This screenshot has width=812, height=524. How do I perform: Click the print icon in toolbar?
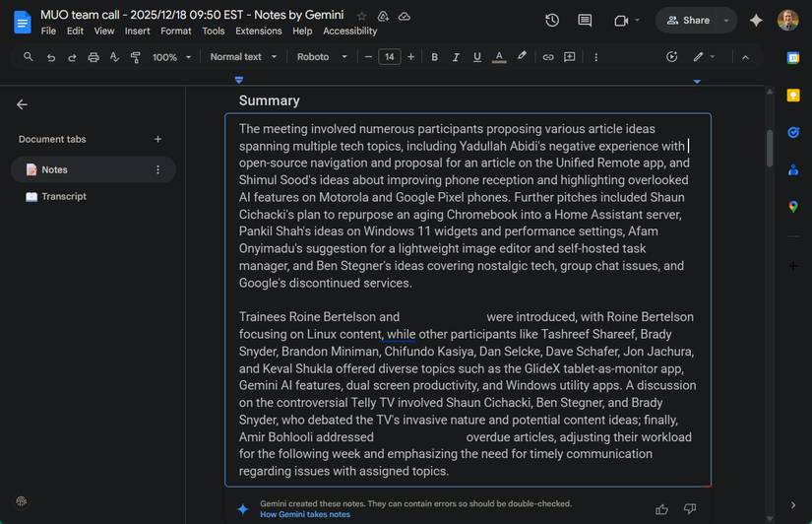click(x=94, y=57)
